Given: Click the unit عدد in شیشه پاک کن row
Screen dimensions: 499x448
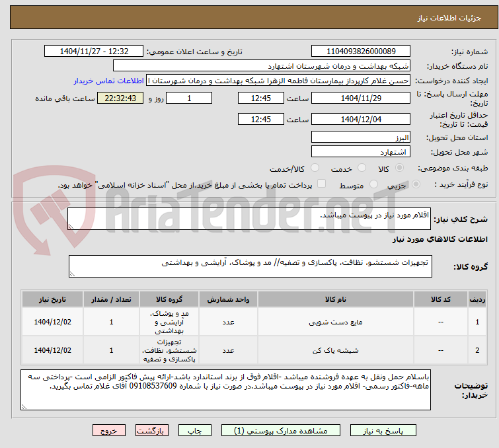Looking at the screenshot, I should (x=228, y=350).
